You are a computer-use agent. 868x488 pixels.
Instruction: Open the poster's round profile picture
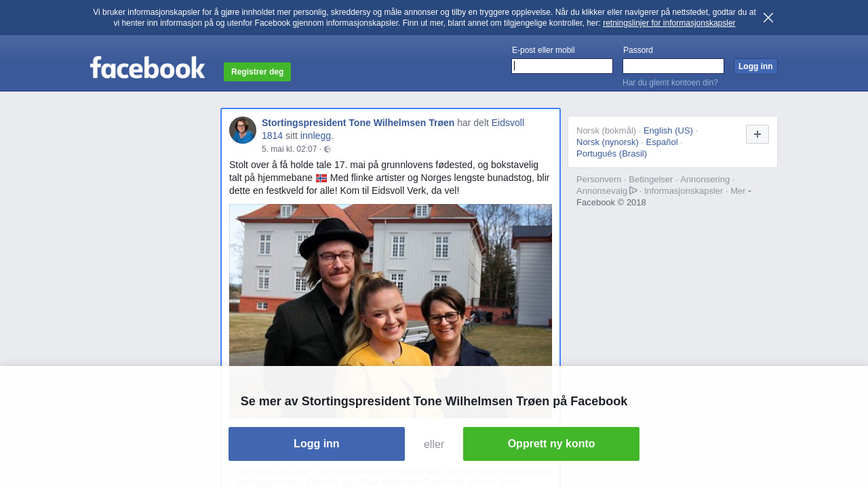point(243,130)
